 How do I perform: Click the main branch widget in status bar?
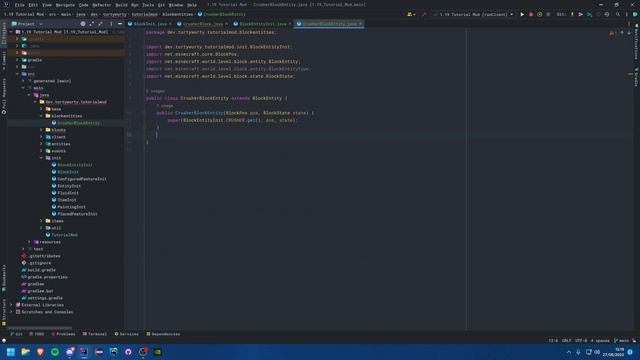[622, 340]
